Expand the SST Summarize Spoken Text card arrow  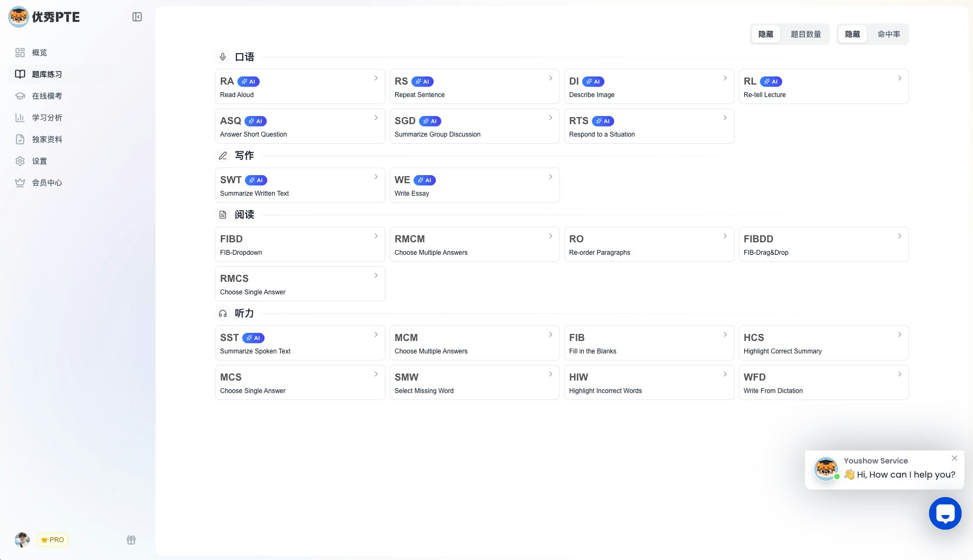[377, 334]
